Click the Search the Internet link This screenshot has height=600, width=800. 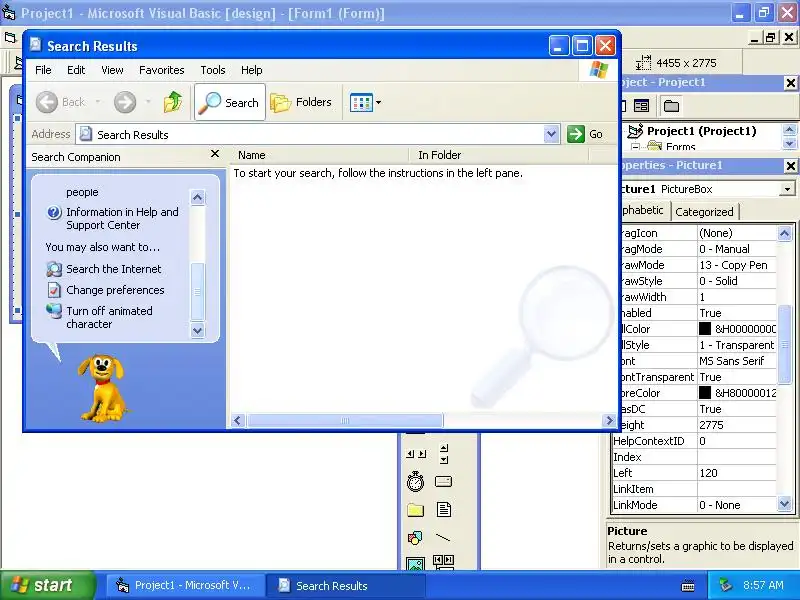point(114,269)
